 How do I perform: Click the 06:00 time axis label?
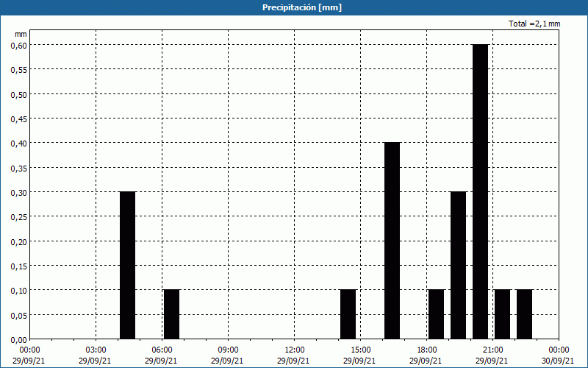click(x=162, y=350)
